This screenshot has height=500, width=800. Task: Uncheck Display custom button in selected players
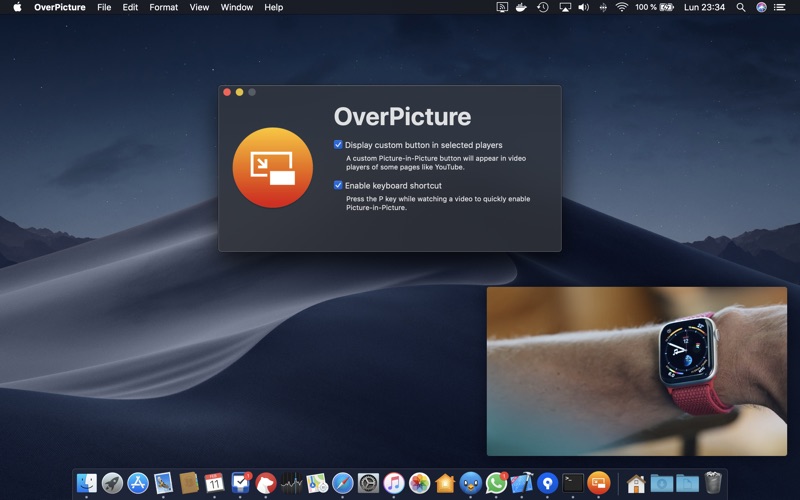tap(338, 144)
